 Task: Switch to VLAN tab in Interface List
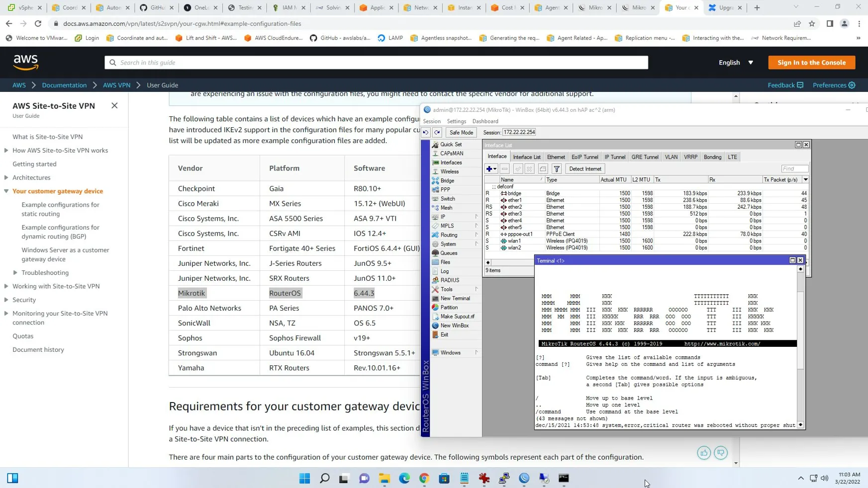coord(671,157)
